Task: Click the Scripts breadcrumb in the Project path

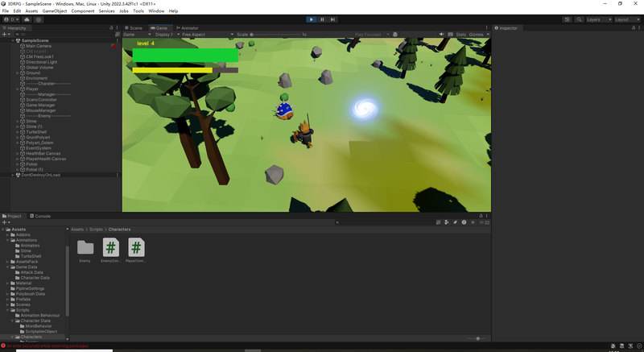Action: pyautogui.click(x=96, y=230)
